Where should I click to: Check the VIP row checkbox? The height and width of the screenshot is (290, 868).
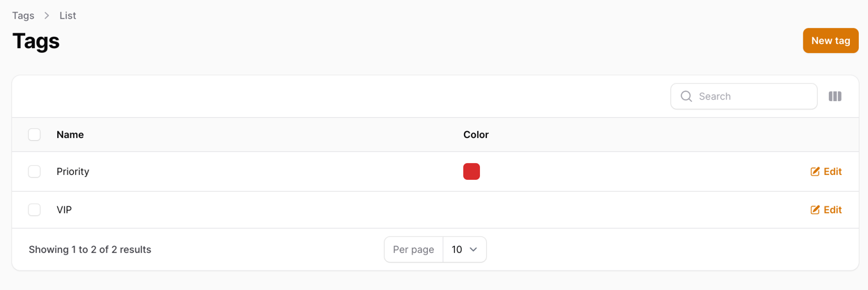pyautogui.click(x=34, y=210)
